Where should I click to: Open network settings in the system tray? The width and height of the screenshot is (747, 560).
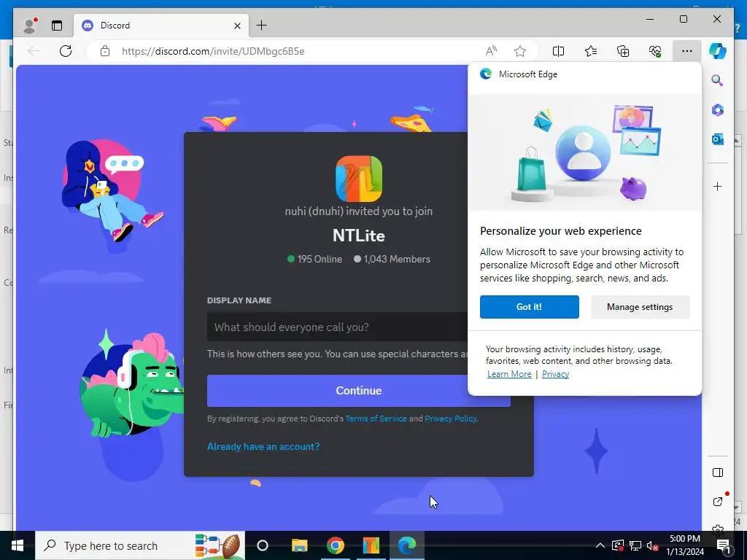pos(635,545)
